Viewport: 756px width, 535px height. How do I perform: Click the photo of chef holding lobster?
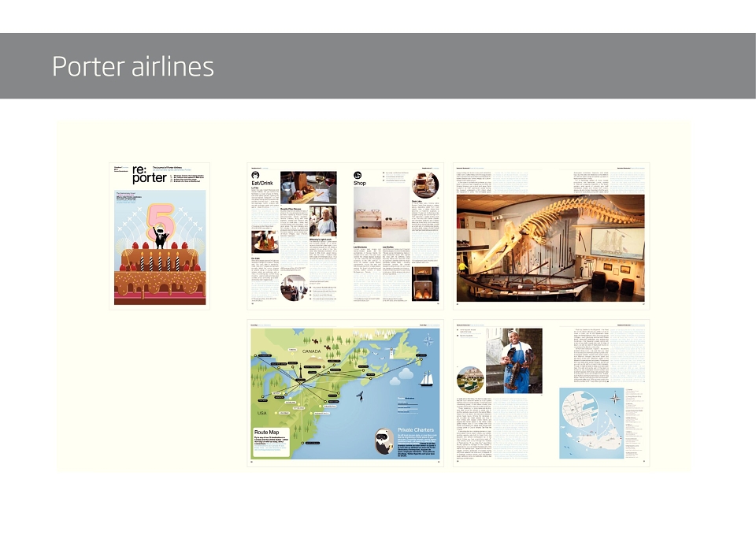pos(514,361)
